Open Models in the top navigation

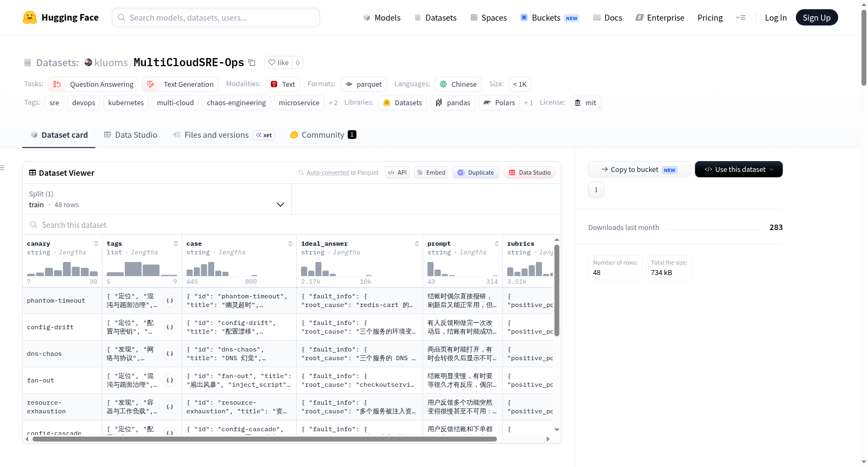pos(382,17)
